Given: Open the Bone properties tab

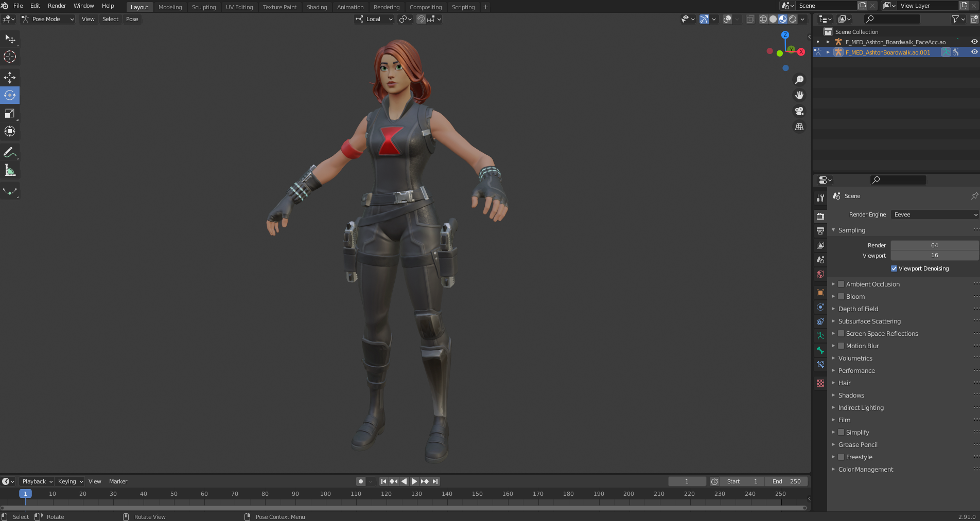Looking at the screenshot, I should pyautogui.click(x=820, y=350).
